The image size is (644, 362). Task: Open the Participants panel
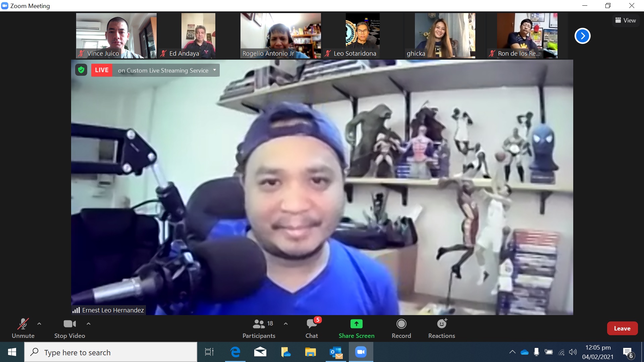point(259,328)
